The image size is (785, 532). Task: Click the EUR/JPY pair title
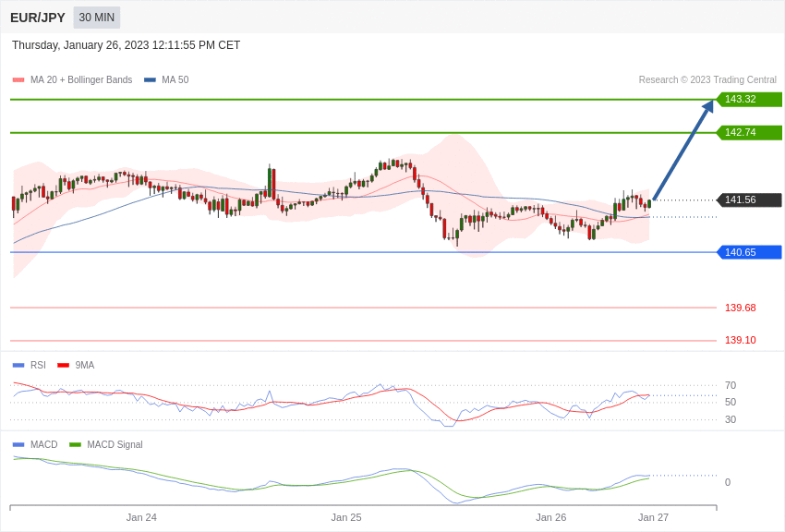[38, 18]
